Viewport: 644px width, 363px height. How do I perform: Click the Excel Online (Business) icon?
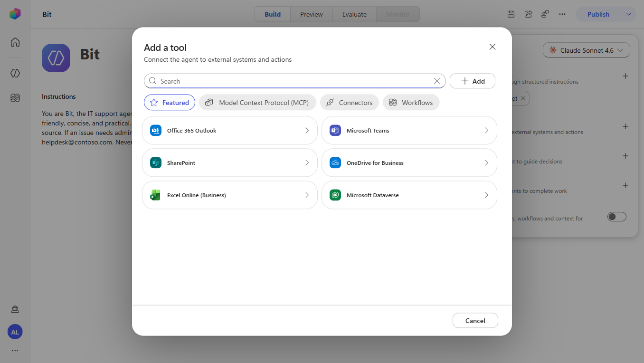156,195
